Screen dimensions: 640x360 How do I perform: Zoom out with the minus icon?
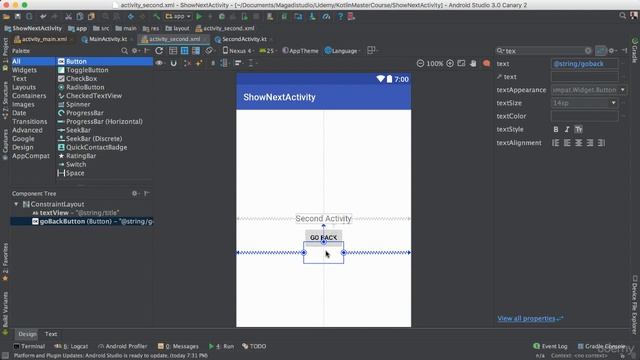point(420,63)
